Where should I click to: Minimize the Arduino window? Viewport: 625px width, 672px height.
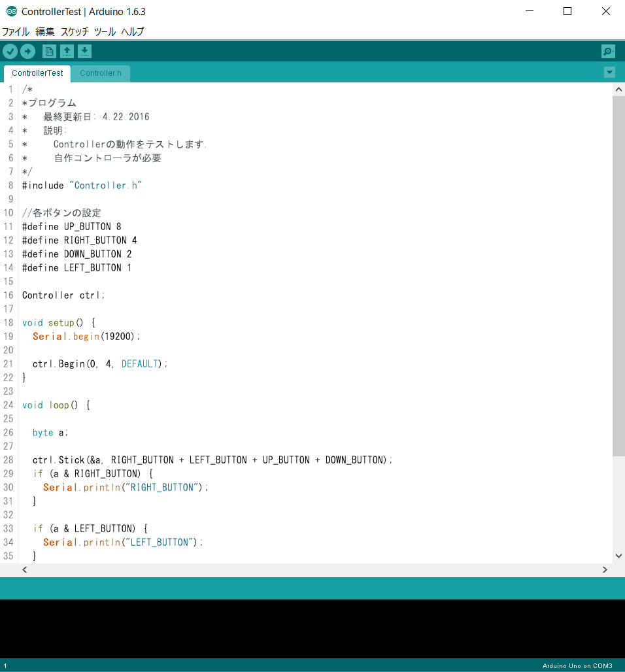coord(530,11)
